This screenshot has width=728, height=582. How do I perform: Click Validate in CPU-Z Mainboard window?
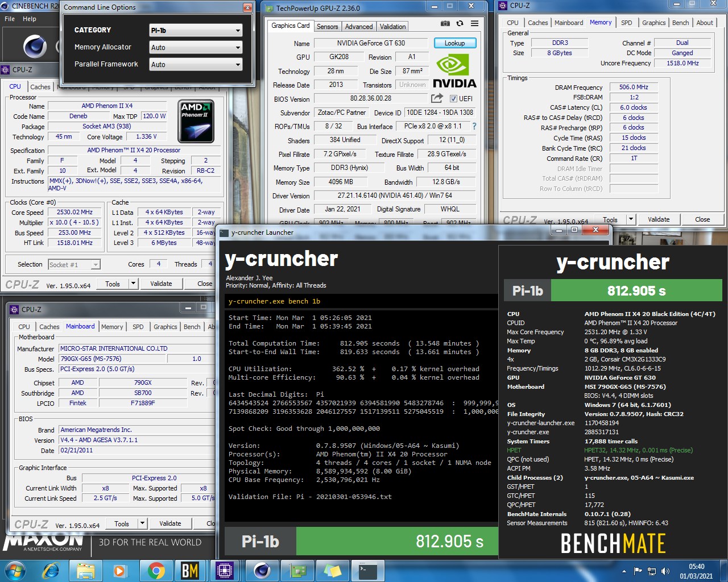170,523
